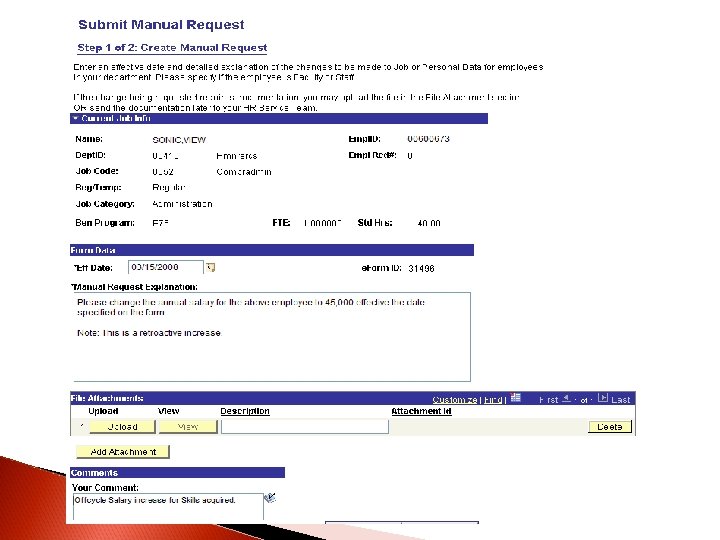Viewport: 720px width, 540px height.
Task: Click the Upload button
Action: pos(122,427)
